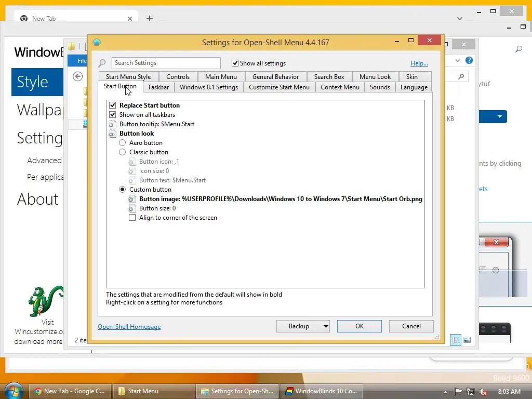Click the OK button
532x399 pixels.
coord(360,326)
